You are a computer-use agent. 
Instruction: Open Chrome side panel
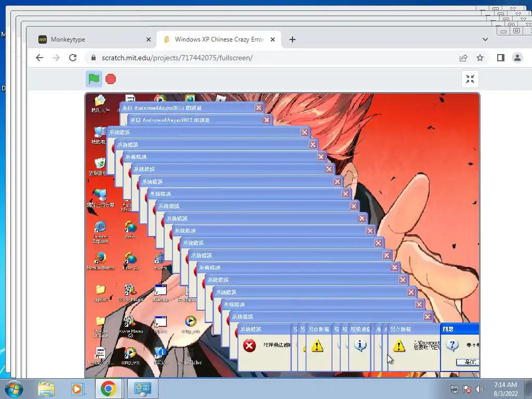[x=500, y=58]
